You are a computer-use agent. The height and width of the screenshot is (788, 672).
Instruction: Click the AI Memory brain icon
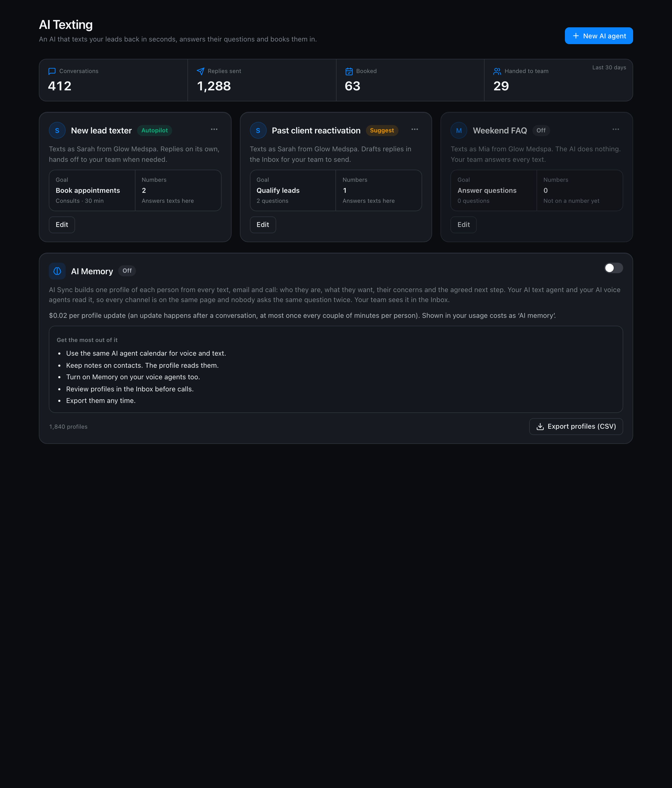pos(57,271)
